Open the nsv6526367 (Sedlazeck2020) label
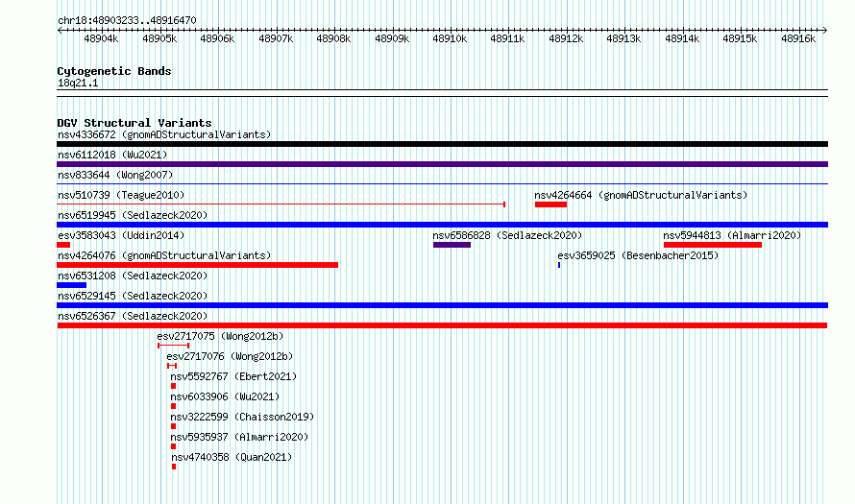This screenshot has width=855, height=504. coord(133,316)
